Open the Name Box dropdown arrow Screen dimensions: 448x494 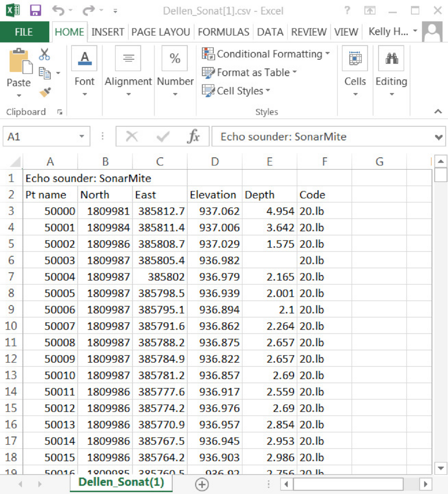click(82, 137)
